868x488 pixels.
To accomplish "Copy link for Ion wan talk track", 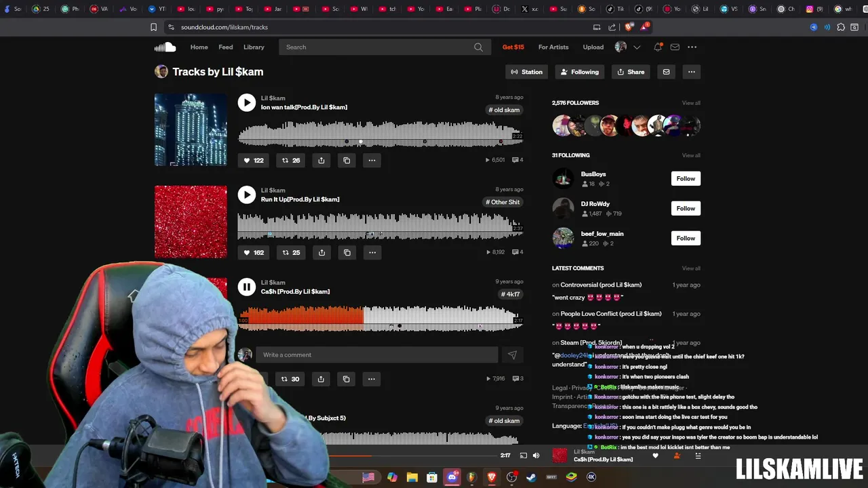I will (x=347, y=160).
